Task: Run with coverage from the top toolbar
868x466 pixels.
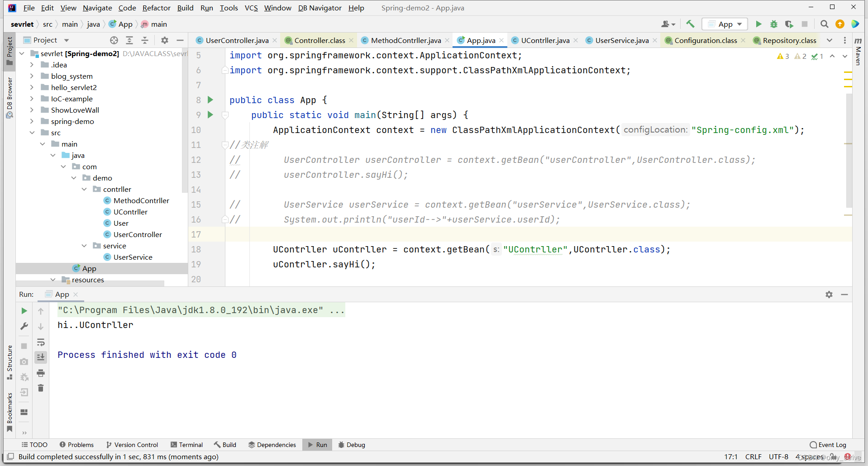Action: (x=789, y=24)
